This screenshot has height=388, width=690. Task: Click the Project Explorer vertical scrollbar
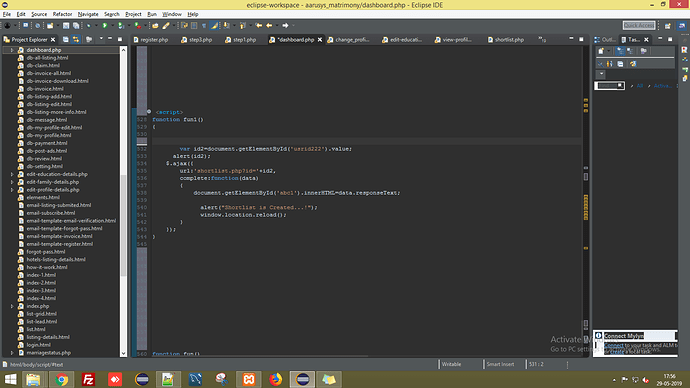tap(123, 202)
